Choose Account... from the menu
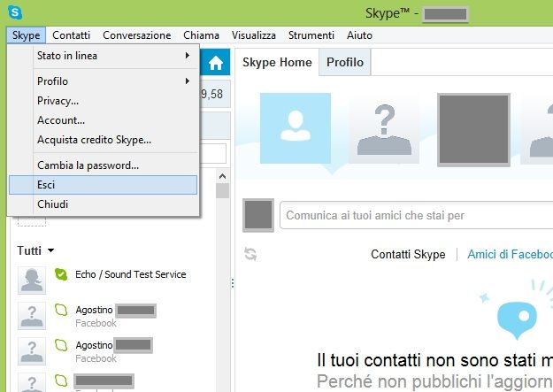Viewport: 553px width, 392px height. [x=104, y=120]
